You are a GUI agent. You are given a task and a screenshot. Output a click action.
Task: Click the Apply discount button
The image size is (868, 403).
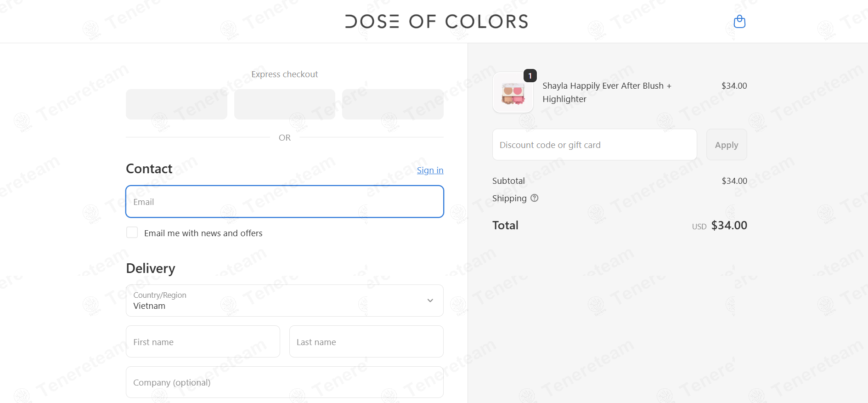click(x=727, y=145)
